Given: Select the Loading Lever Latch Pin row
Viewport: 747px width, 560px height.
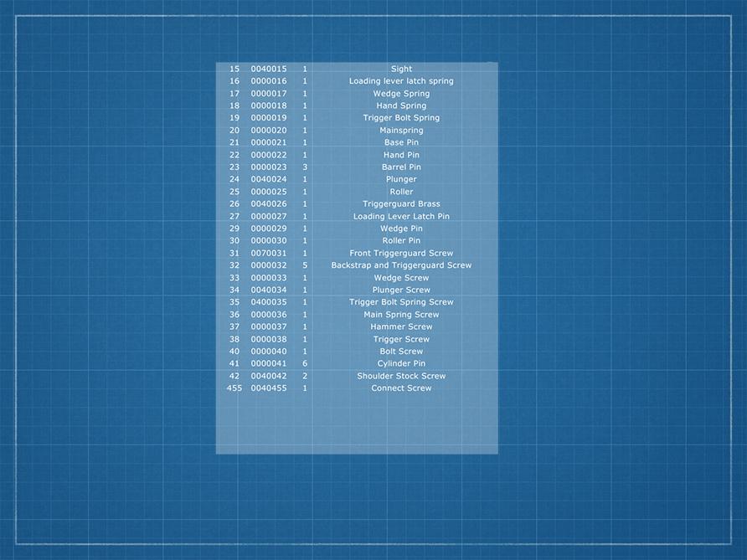Looking at the screenshot, I should point(401,216).
